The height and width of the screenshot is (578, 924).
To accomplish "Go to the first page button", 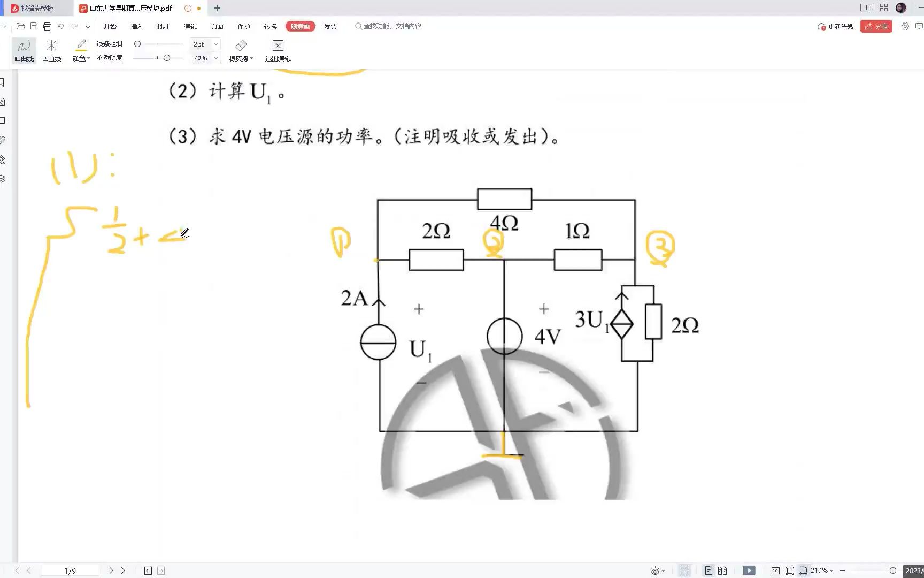I will [16, 571].
